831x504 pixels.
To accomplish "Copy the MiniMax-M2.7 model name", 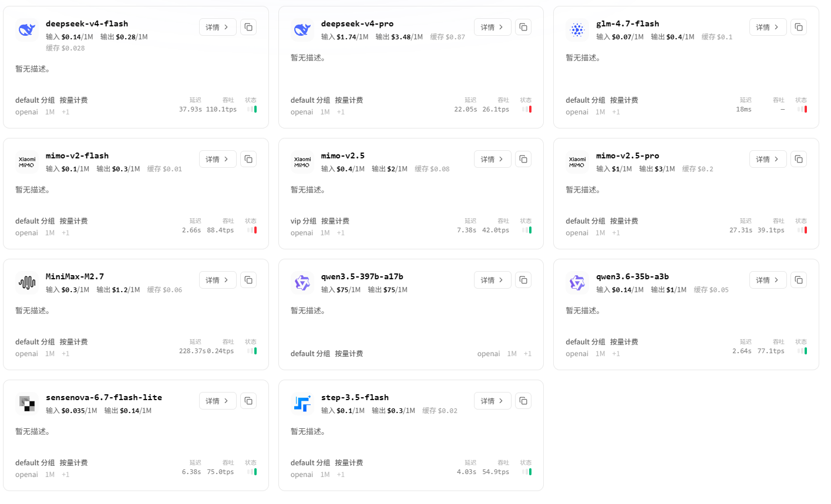I will [x=248, y=280].
